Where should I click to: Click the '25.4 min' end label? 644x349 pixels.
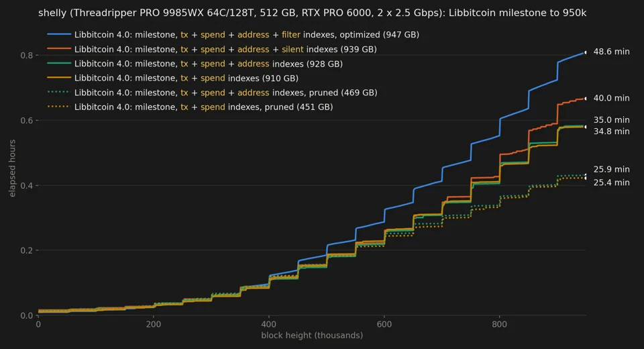pos(611,183)
